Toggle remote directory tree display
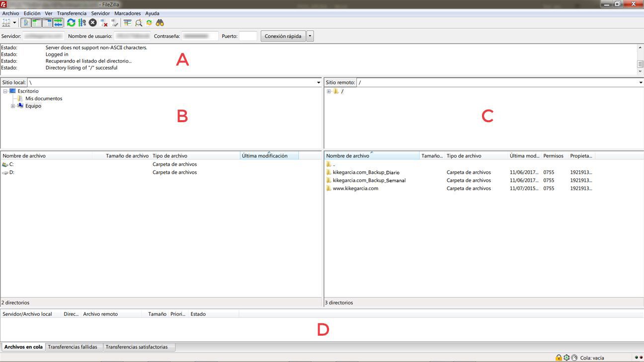The width and height of the screenshot is (644, 362). [47, 22]
